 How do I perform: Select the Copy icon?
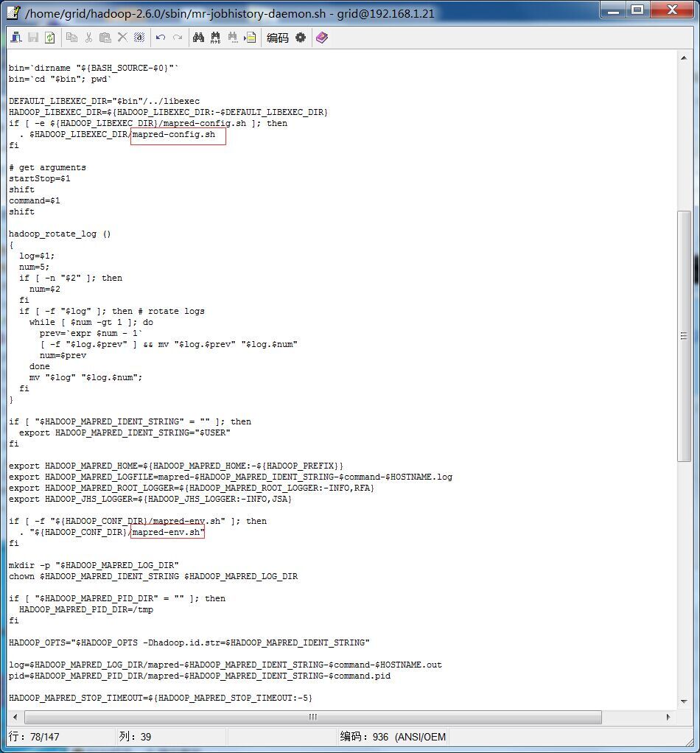(x=73, y=38)
